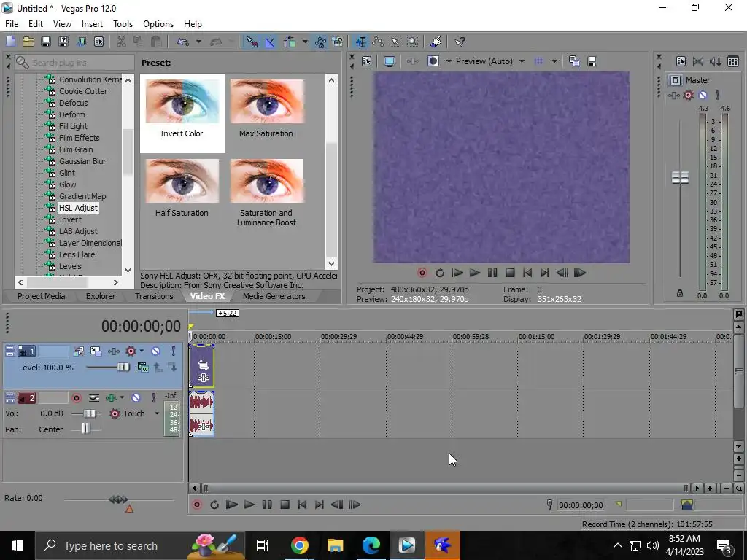Switch to the Project Media tab
This screenshot has width=747, height=560.
point(41,296)
